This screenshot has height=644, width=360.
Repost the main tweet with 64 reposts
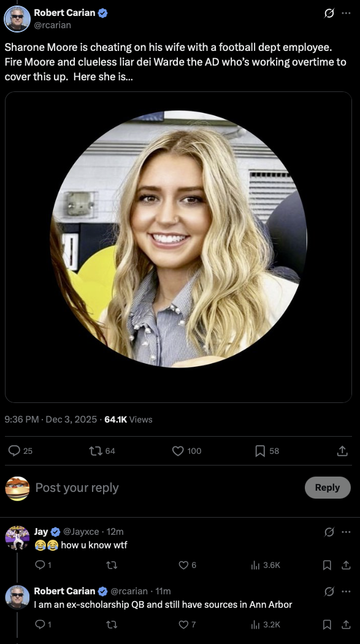click(x=102, y=451)
